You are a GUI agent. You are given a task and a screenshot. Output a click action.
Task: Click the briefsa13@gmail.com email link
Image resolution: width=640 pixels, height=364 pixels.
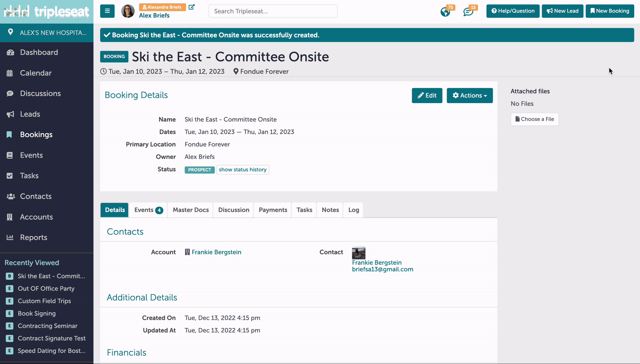[382, 269]
